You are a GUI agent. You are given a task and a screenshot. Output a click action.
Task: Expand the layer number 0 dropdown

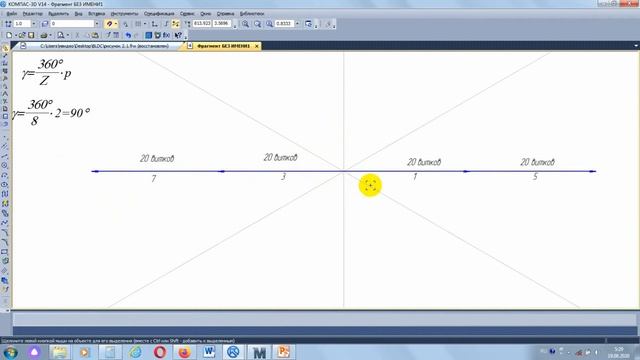point(97,24)
